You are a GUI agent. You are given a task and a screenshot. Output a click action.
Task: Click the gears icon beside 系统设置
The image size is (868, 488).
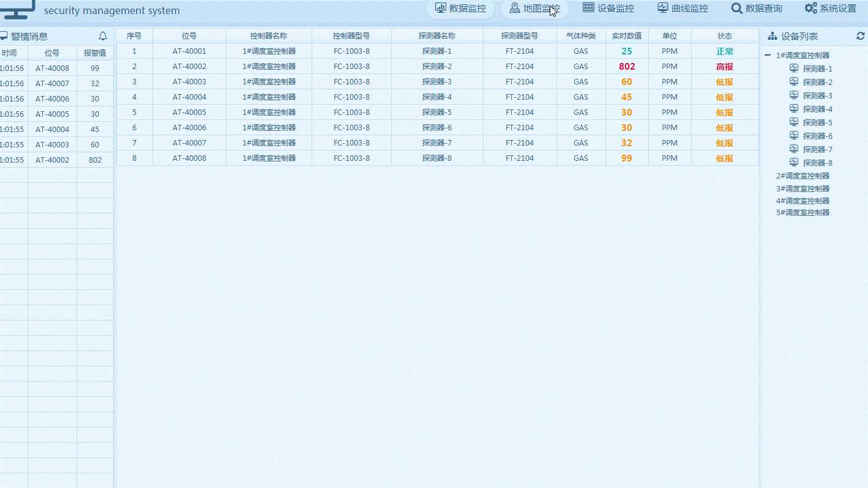point(811,8)
